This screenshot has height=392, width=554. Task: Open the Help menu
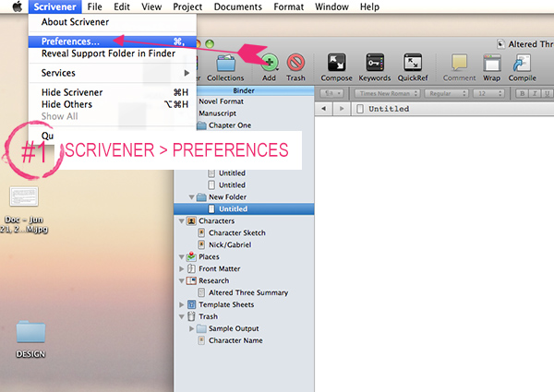[369, 6]
